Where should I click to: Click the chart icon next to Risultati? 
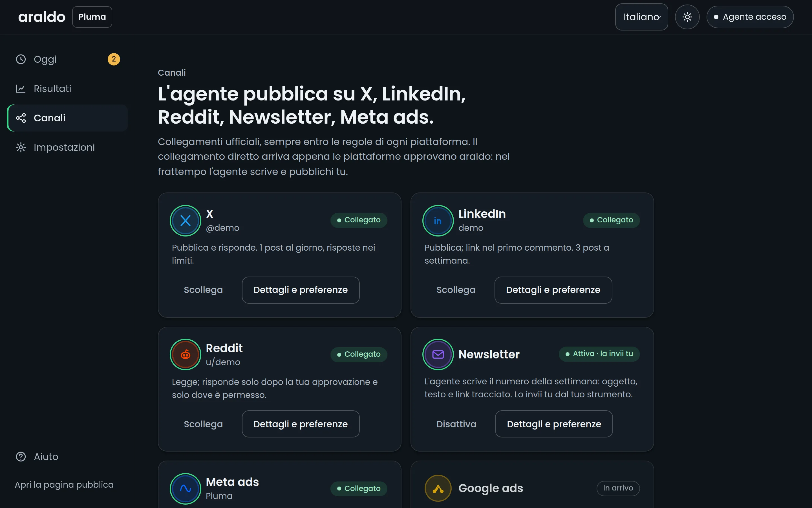point(21,89)
